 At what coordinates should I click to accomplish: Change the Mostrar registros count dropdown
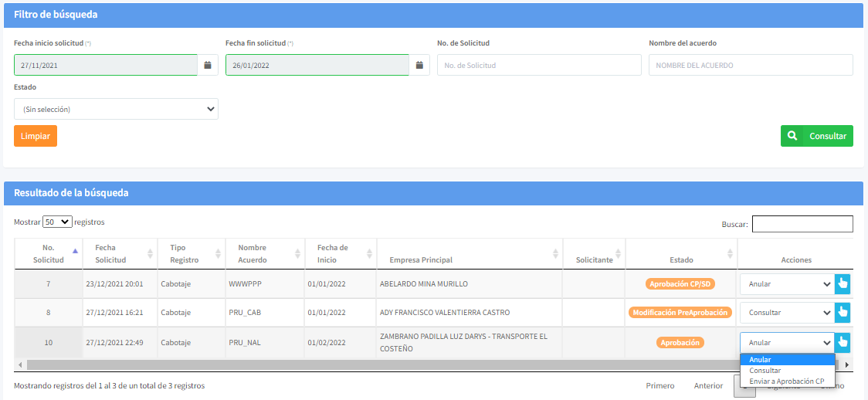(x=57, y=222)
